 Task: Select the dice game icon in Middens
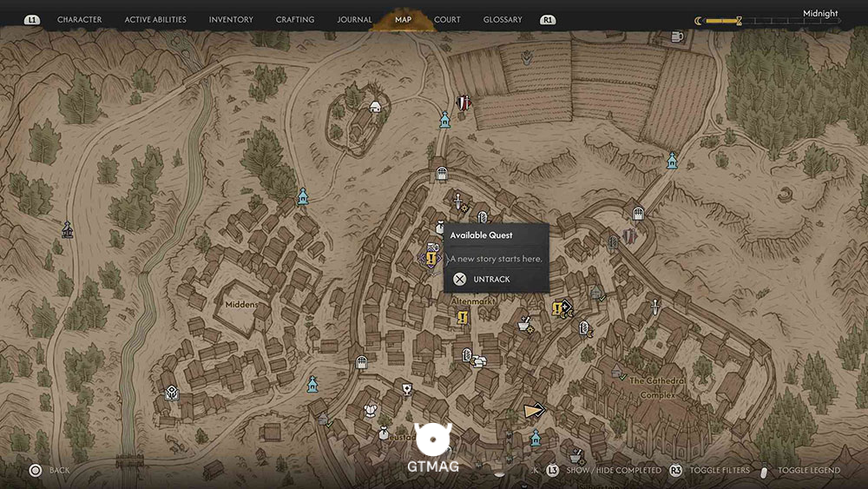(x=172, y=393)
